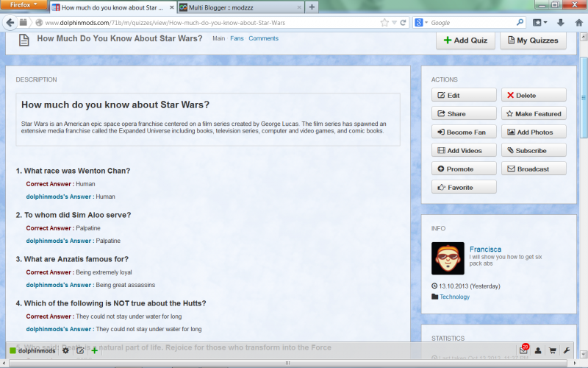Open the URL history dropdown arrow
Viewport: 588px width, 368px height.
(x=394, y=23)
